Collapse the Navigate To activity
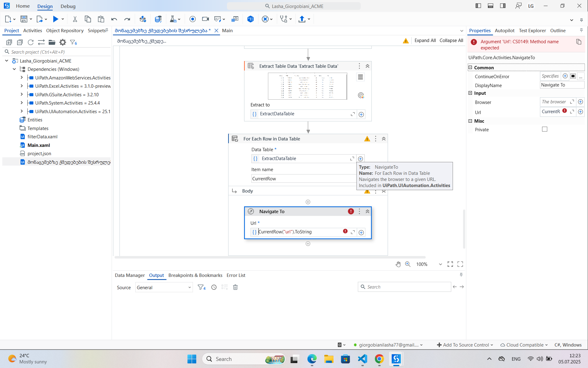 [x=367, y=212]
